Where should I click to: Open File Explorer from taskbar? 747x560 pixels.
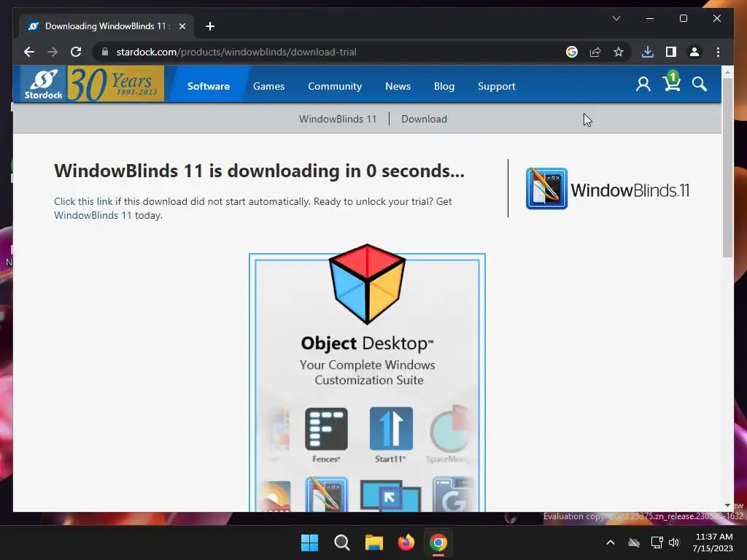click(374, 542)
